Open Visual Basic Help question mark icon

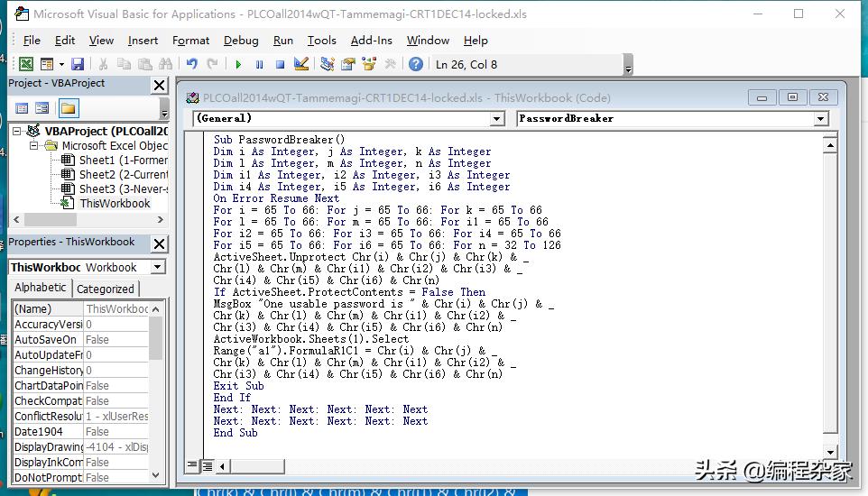(x=415, y=64)
